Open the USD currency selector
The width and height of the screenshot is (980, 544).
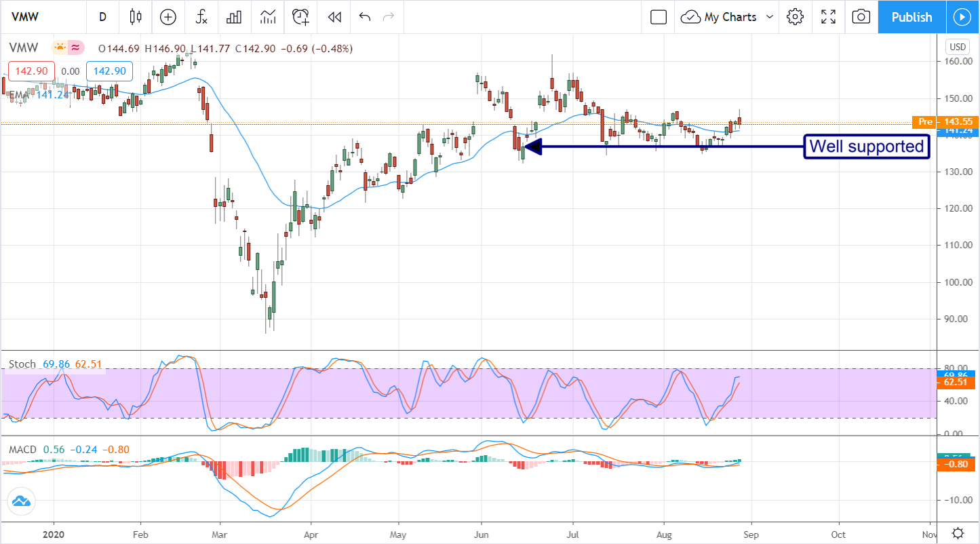coord(958,47)
